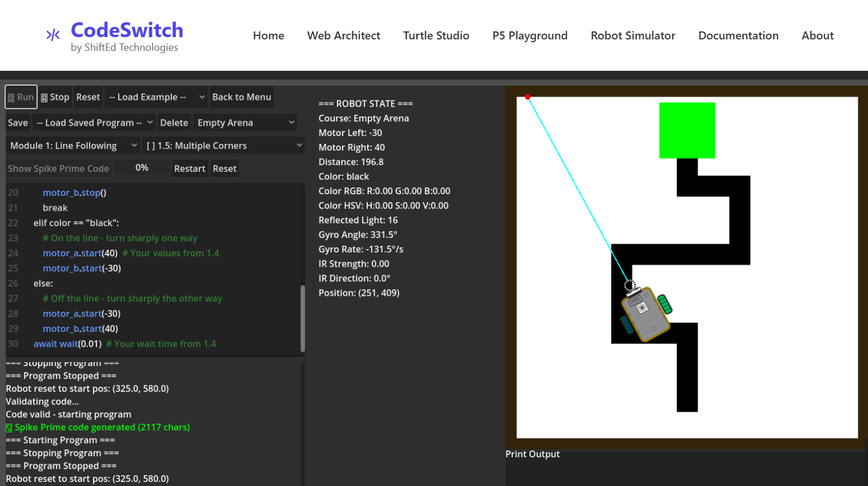Save the current program
This screenshot has height=486, width=868.
coord(18,122)
